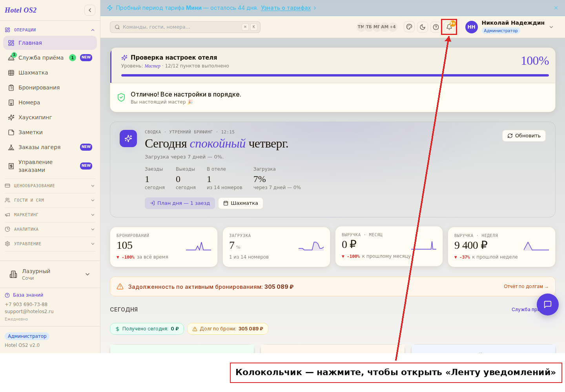This screenshot has height=392, width=565.
Task: Click the sparkle icon in briefing card
Action: (x=128, y=139)
